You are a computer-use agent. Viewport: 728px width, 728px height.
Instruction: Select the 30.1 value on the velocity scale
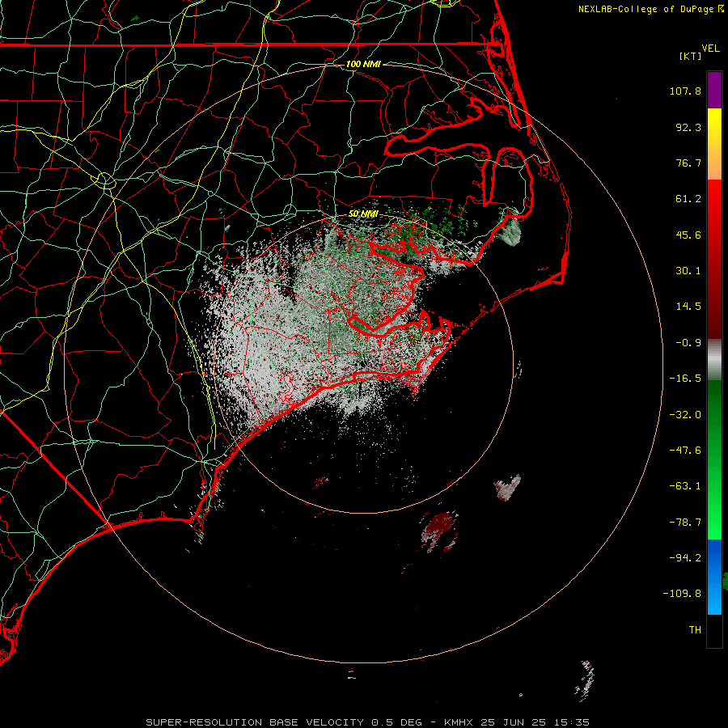(x=688, y=271)
